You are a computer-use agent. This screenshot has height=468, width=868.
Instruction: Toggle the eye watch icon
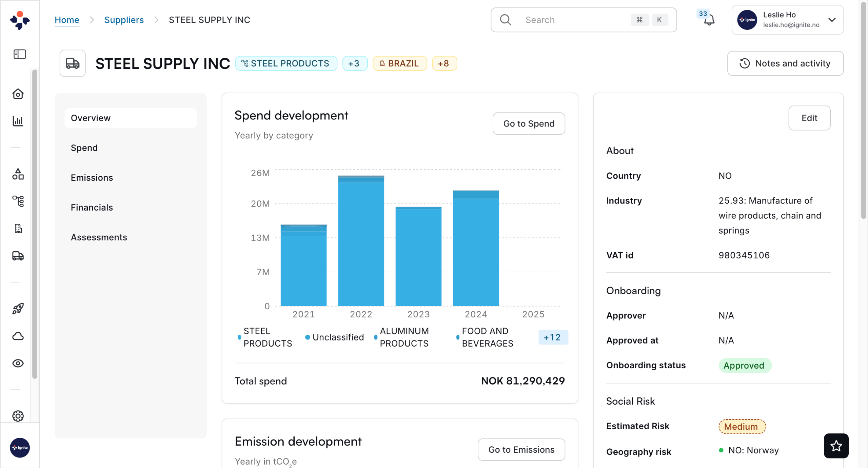pyautogui.click(x=18, y=363)
